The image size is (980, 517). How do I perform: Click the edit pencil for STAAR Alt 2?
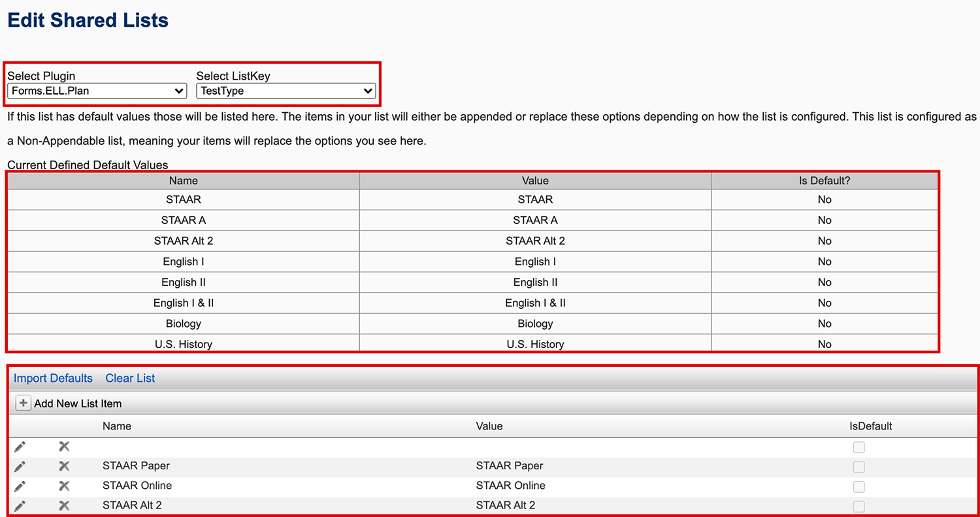point(20,505)
